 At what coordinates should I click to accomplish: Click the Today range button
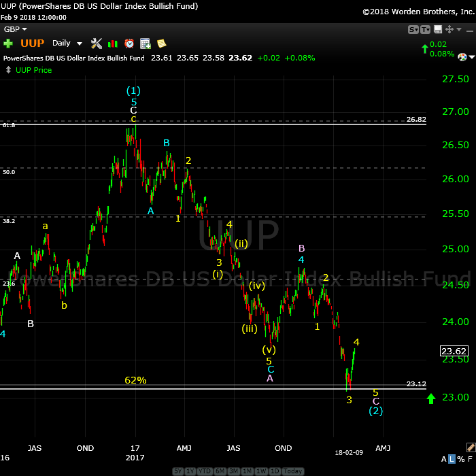(292, 471)
